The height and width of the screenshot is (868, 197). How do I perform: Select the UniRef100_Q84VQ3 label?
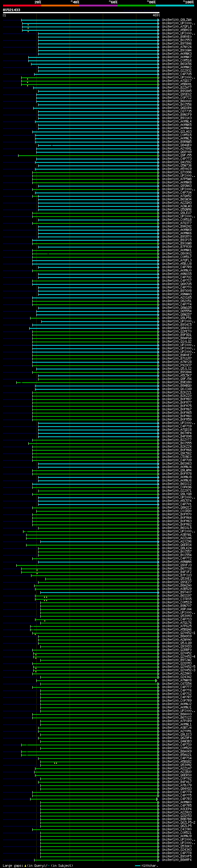[177, 789]
